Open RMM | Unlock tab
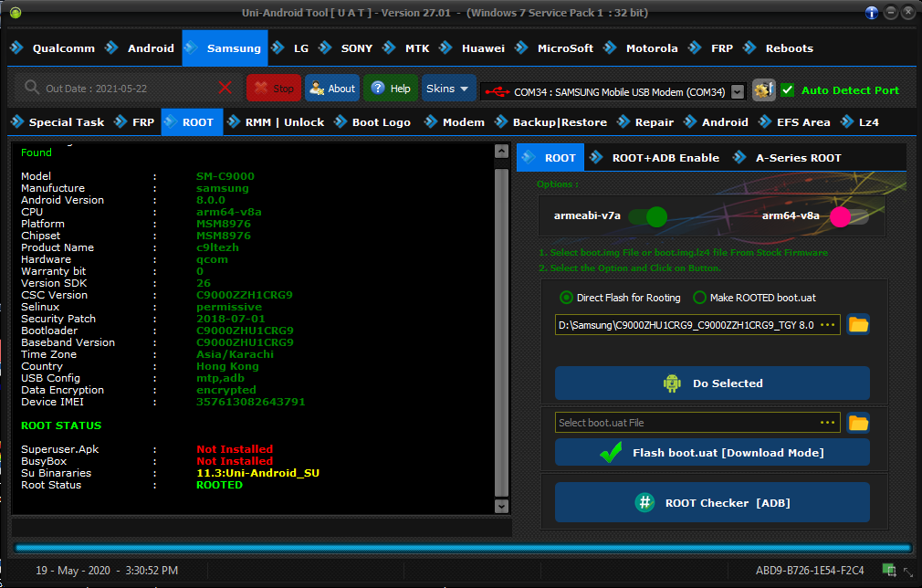This screenshot has height=588, width=922. tap(277, 122)
